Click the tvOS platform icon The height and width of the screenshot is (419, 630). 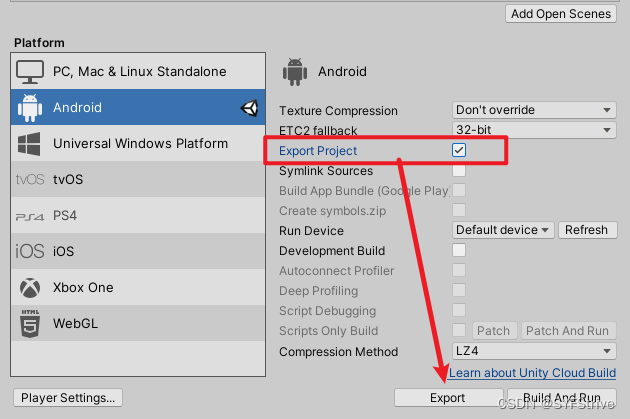click(30, 179)
